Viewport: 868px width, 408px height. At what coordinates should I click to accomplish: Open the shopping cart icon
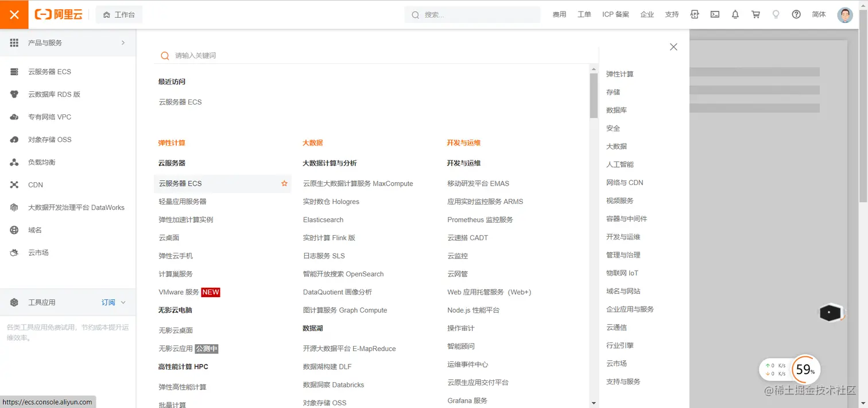[755, 14]
